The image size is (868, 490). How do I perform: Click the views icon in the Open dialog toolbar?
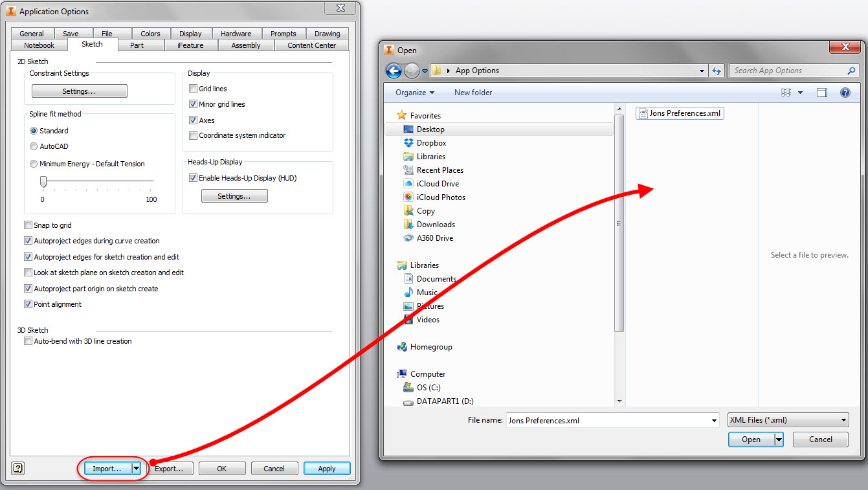tap(786, 93)
